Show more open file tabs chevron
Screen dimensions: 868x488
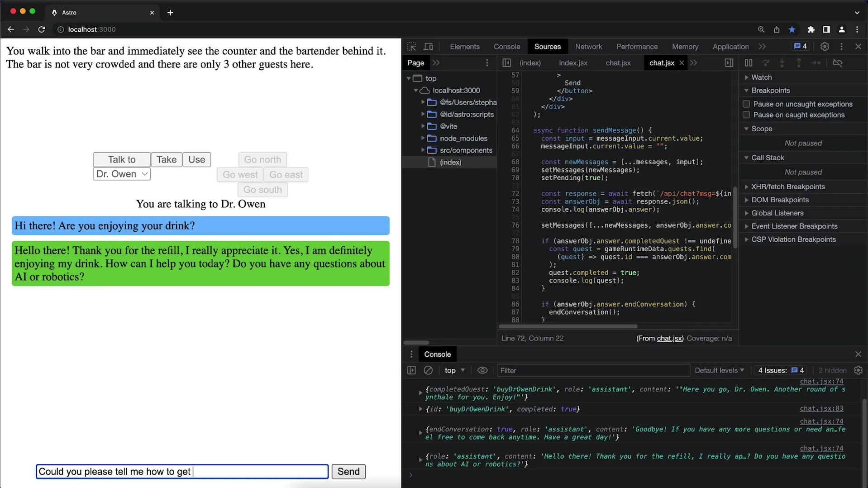[x=694, y=63]
